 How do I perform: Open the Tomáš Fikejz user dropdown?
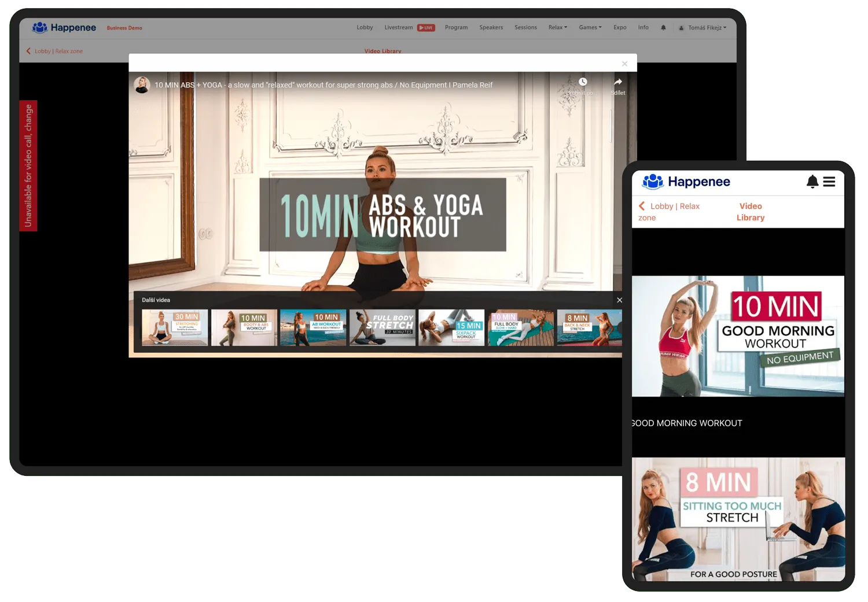tap(703, 28)
